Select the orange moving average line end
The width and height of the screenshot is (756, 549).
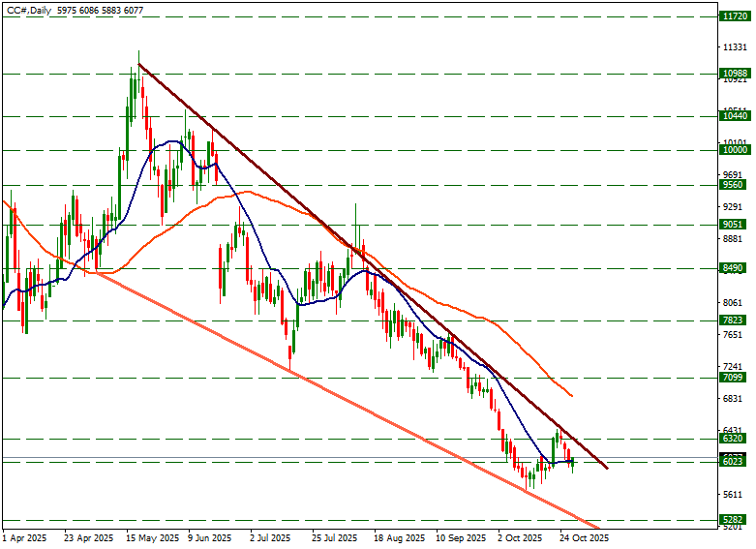tap(570, 395)
